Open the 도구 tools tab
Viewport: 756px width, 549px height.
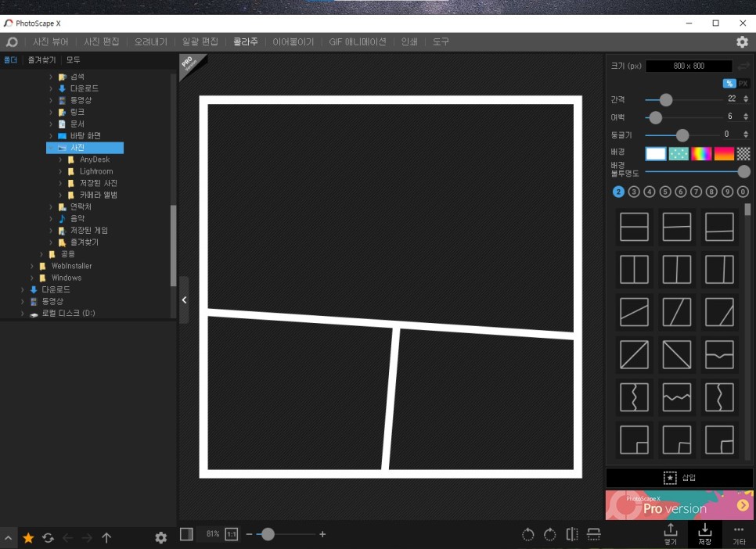441,42
